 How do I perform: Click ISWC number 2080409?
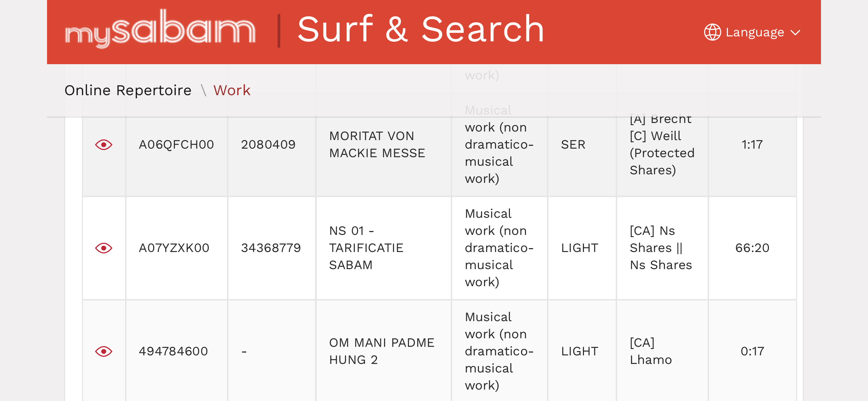[x=268, y=145]
